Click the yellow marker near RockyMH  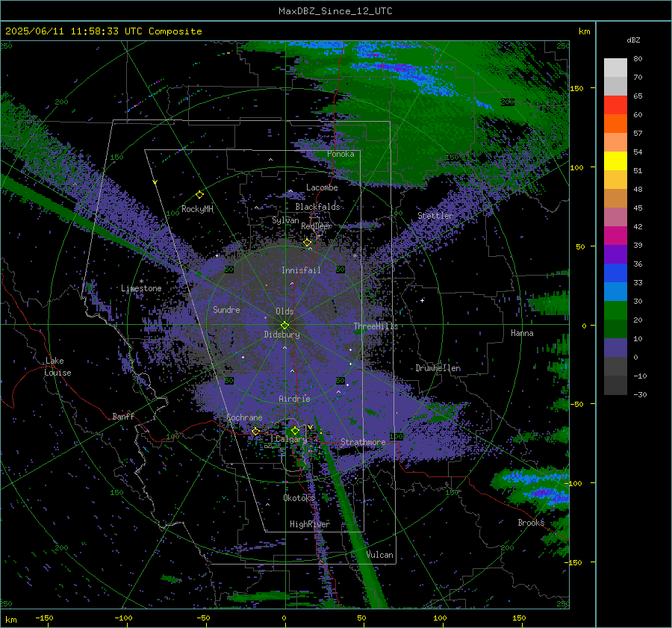tap(199, 195)
